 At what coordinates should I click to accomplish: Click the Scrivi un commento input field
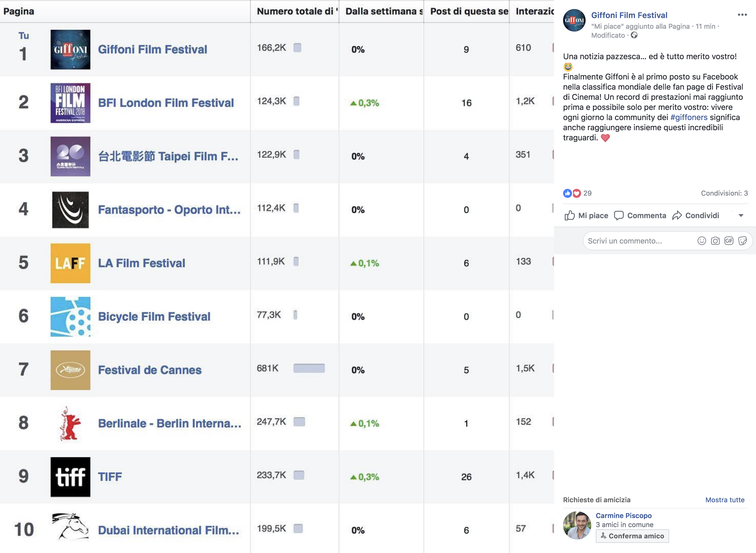636,241
